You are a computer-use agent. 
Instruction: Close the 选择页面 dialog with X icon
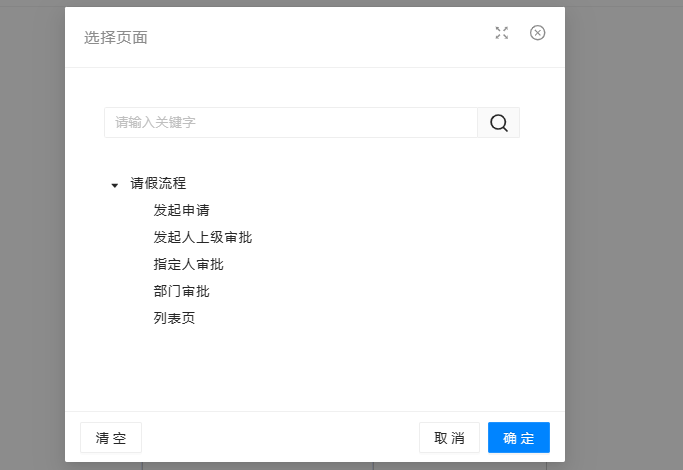pyautogui.click(x=537, y=33)
